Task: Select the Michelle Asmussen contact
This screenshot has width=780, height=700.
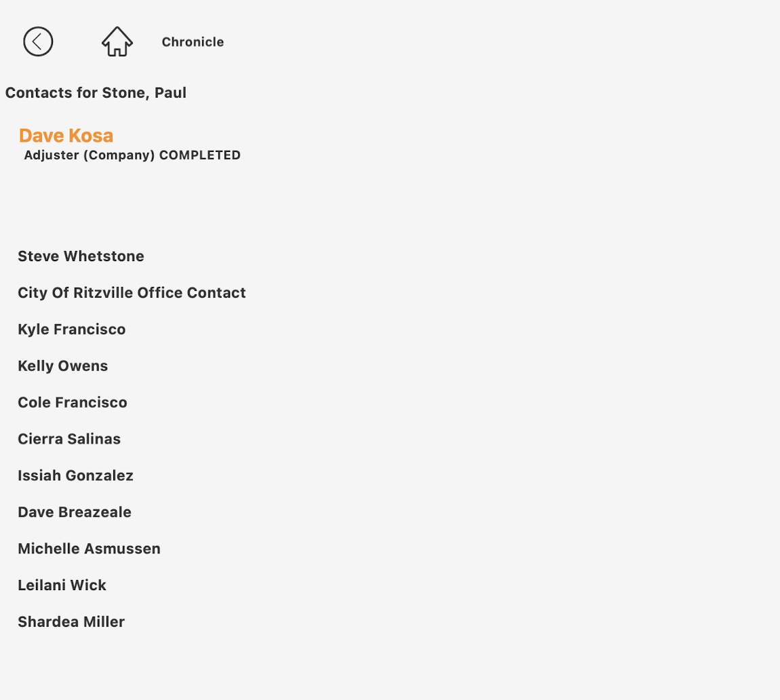Action: pos(89,549)
